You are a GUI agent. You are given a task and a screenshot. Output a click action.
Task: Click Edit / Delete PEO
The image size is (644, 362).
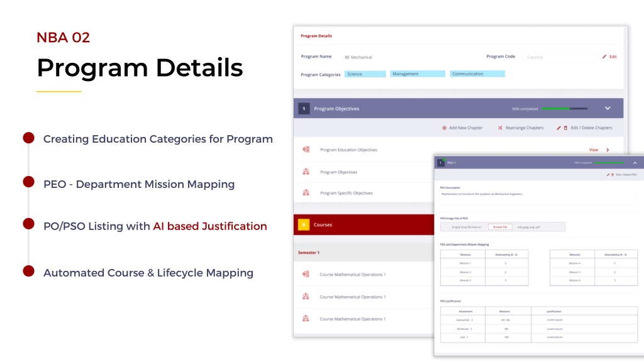pyautogui.click(x=626, y=175)
